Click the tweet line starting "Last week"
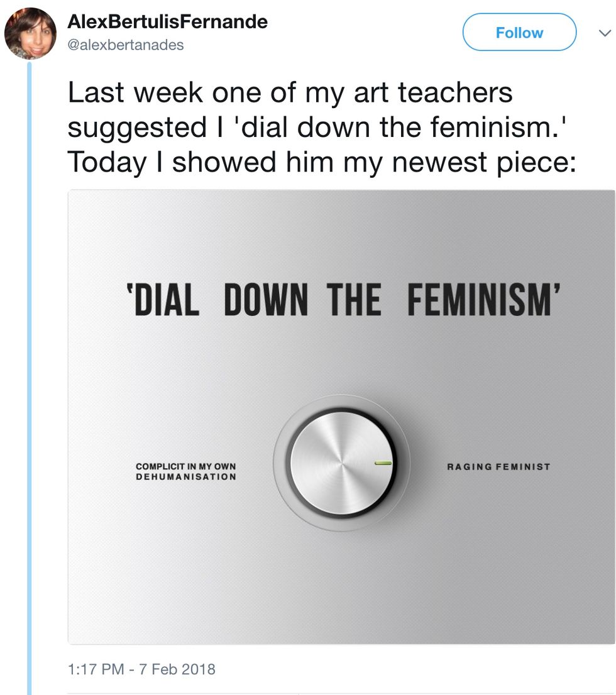 (290, 92)
